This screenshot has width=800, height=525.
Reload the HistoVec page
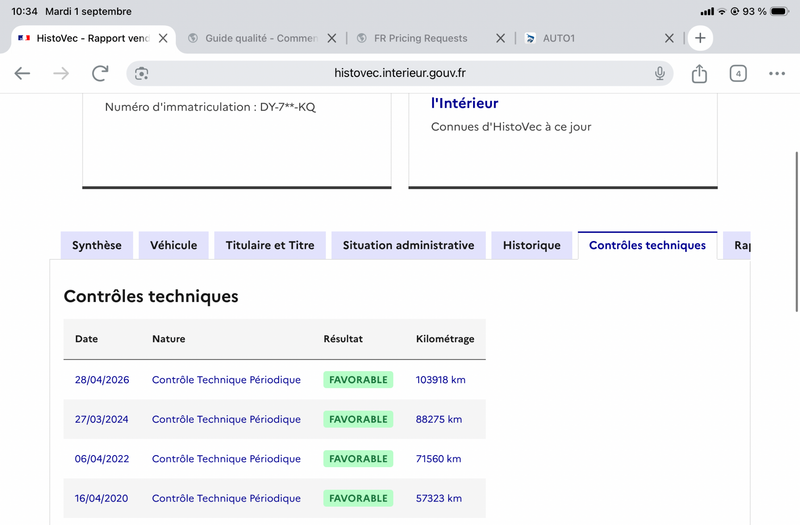click(100, 73)
